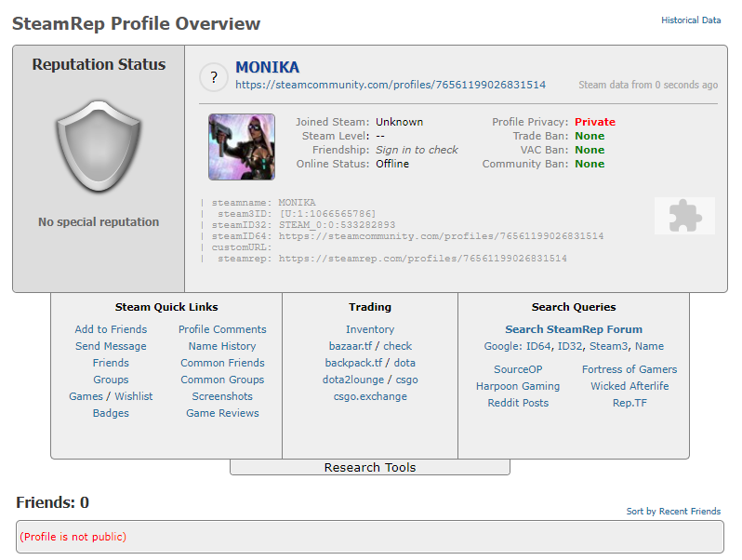Image resolution: width=742 pixels, height=560 pixels.
Task: Open the Wicked Afterlife link
Action: pos(629,386)
